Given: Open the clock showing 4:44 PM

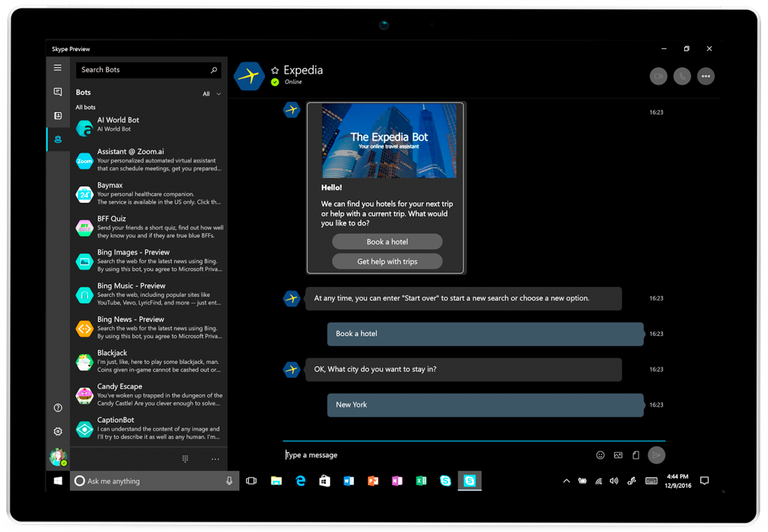Looking at the screenshot, I should [678, 481].
